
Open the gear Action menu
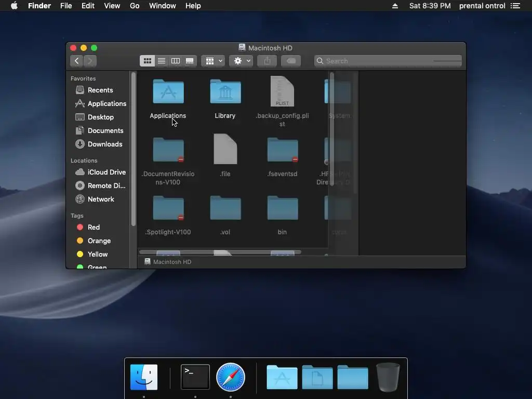241,61
